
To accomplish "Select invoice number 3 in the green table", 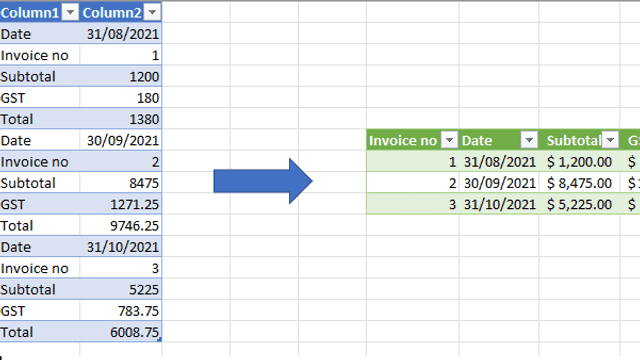I will point(413,204).
